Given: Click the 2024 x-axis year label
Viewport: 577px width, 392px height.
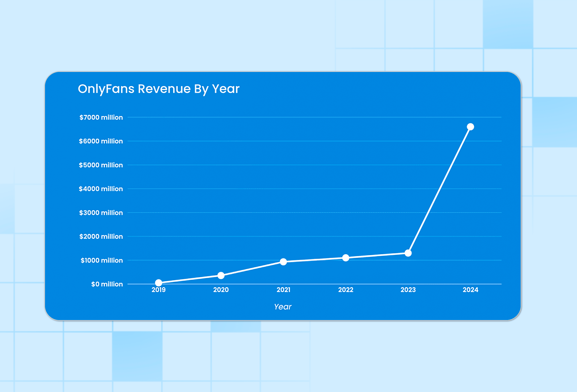Looking at the screenshot, I should click(471, 290).
